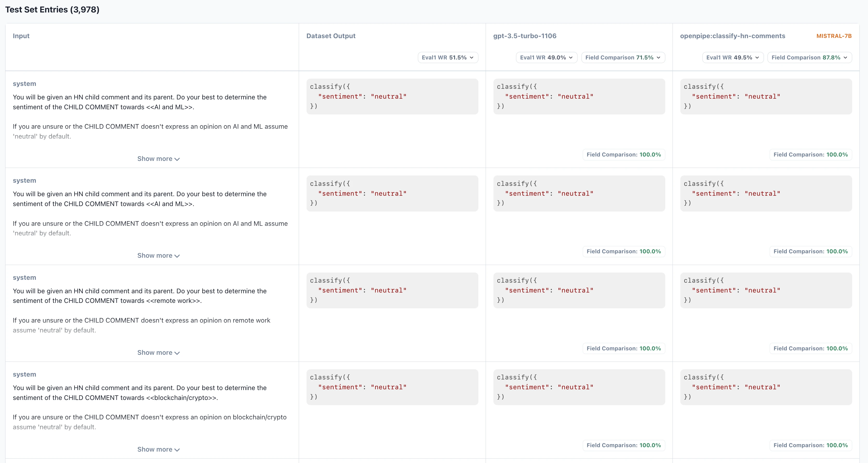The height and width of the screenshot is (463, 868).
Task: Click gpt-3.5-turbo-1106 column header
Action: (x=525, y=36)
